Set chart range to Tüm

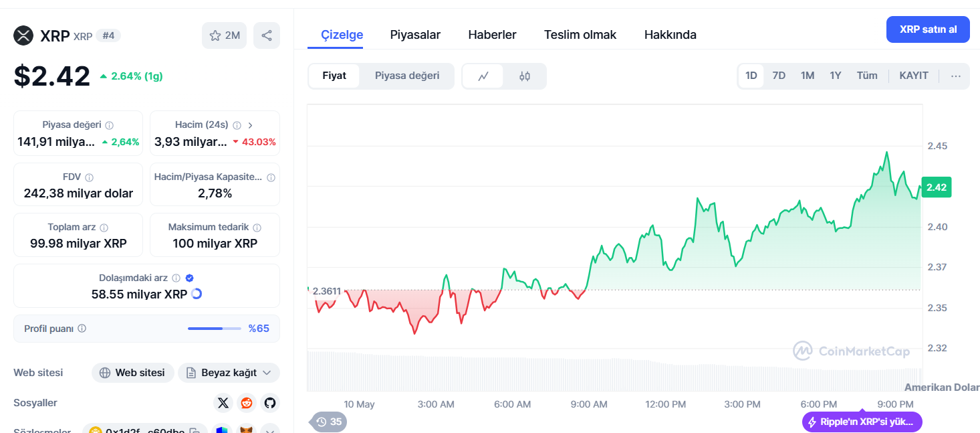pos(867,76)
